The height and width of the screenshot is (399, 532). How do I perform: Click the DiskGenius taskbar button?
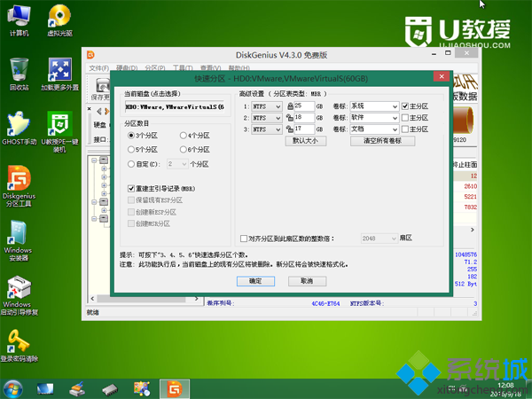click(176, 387)
